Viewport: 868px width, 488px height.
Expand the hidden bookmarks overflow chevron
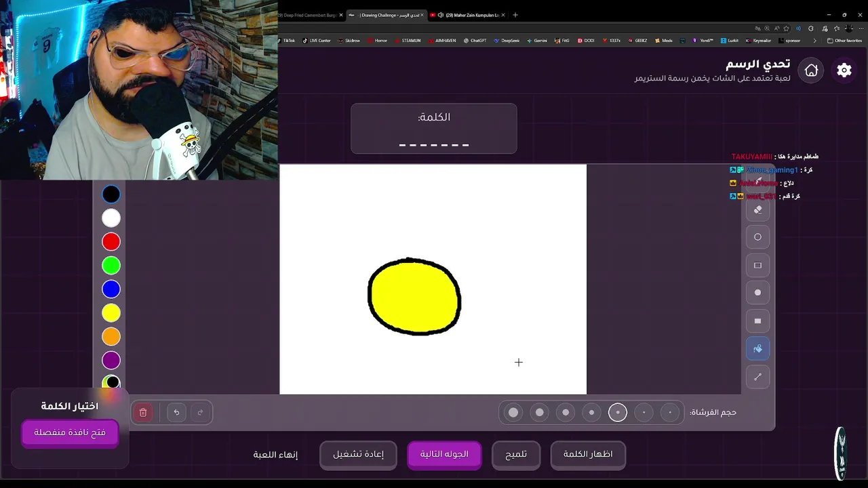click(814, 41)
